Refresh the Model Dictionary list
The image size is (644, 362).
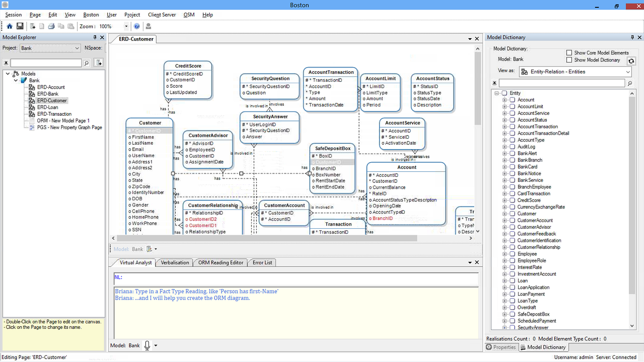(x=631, y=61)
